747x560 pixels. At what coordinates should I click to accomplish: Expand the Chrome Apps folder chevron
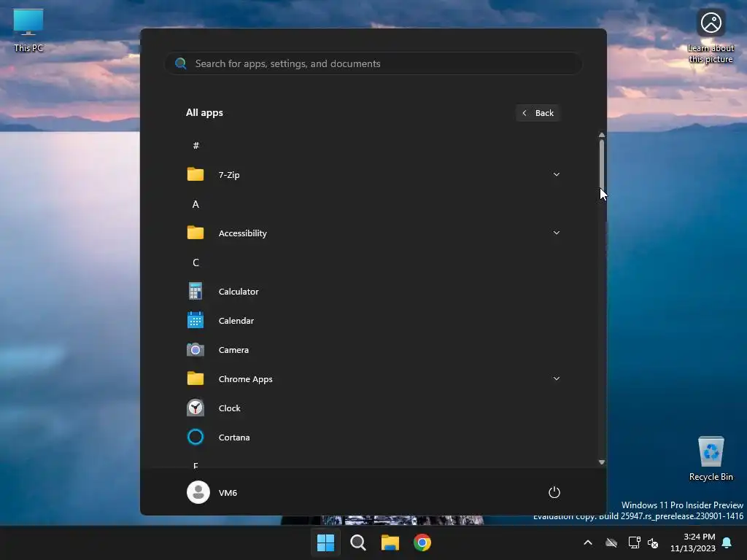tap(557, 378)
